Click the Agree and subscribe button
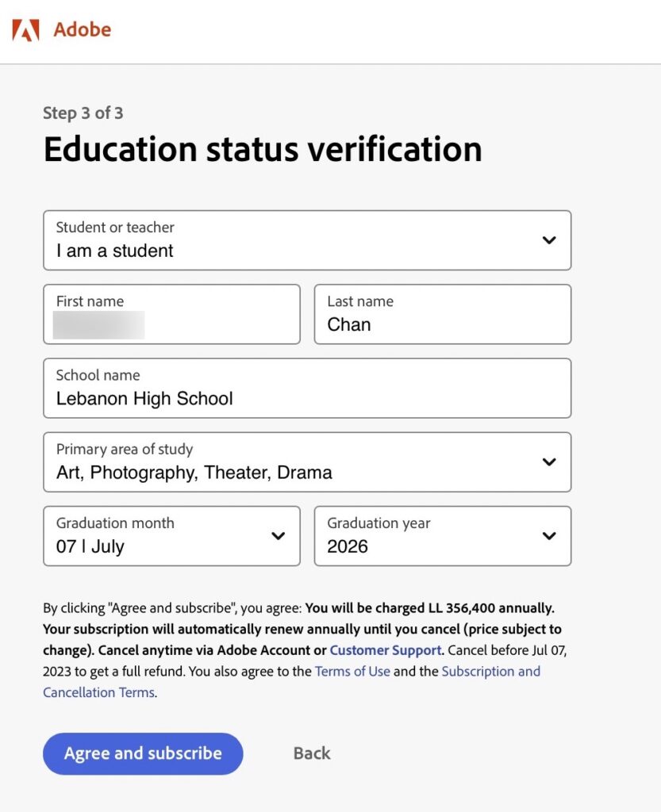Screen dimensions: 661x812 143,753
